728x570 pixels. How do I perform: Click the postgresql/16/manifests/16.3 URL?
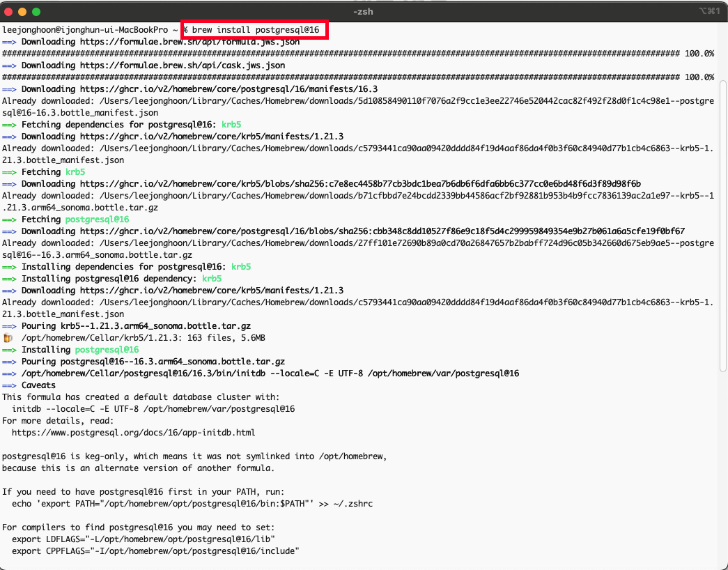229,89
